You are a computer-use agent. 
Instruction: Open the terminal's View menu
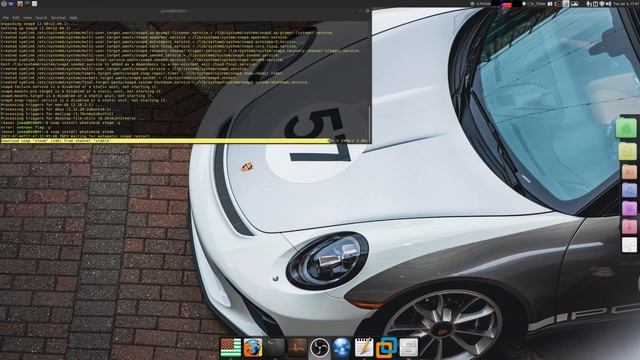tap(27, 18)
